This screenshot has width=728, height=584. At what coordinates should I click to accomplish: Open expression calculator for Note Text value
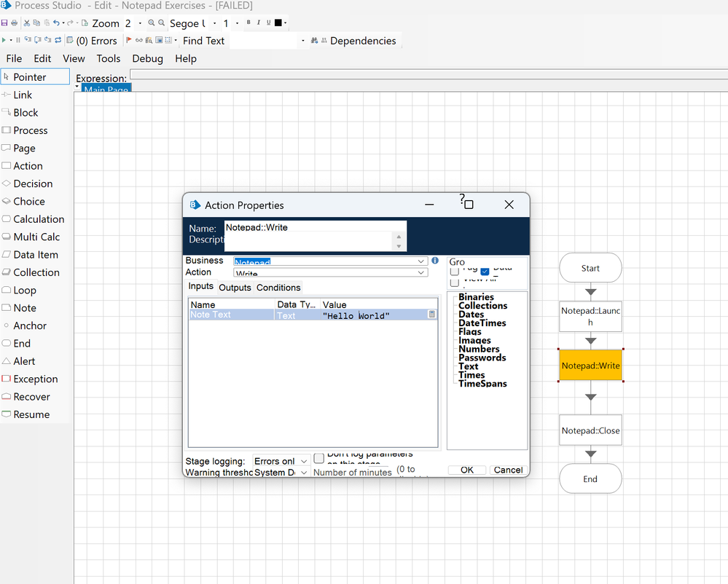432,315
